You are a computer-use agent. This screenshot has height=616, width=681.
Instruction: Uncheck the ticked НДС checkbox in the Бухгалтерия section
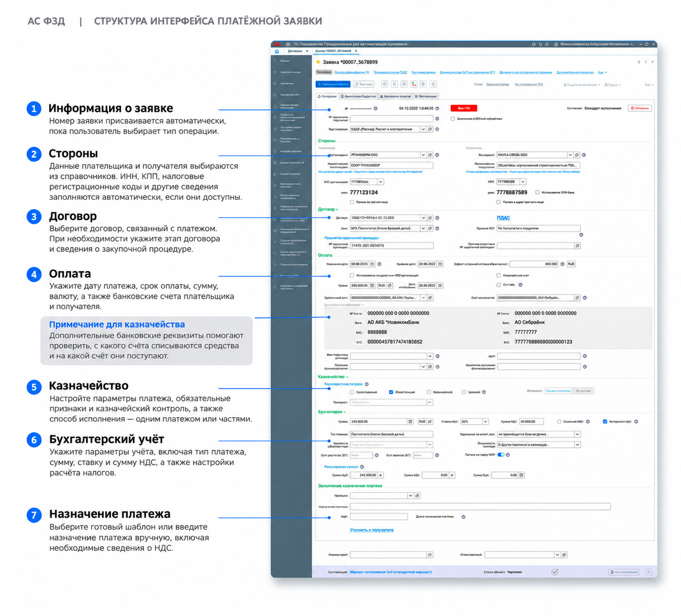click(605, 422)
